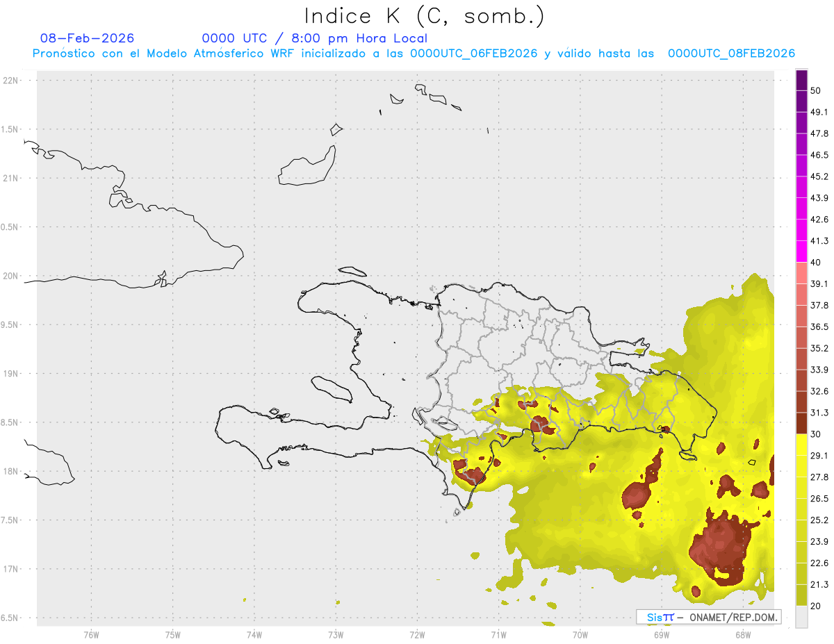Image resolution: width=834 pixels, height=644 pixels.
Task: Click the '68W' longitude label
Action: click(x=743, y=635)
